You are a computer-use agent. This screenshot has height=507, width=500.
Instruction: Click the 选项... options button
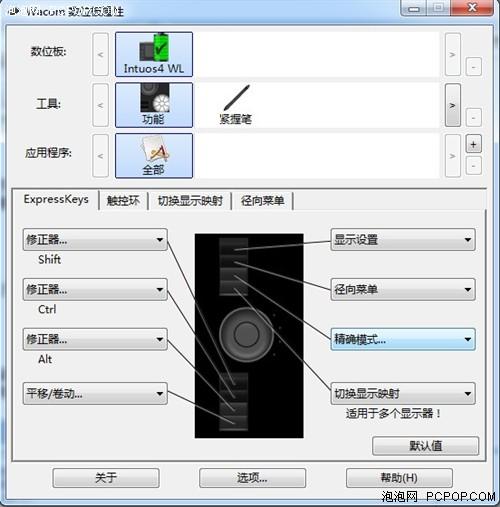(252, 478)
